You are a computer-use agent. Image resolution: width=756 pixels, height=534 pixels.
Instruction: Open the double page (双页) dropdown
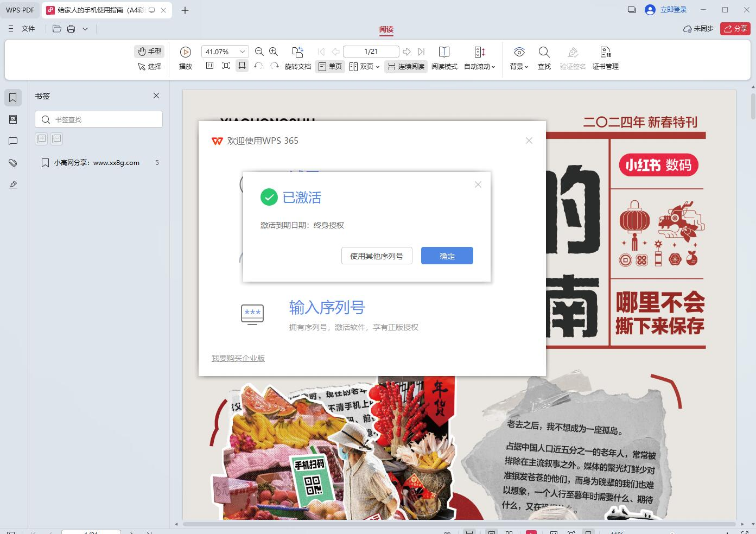click(364, 66)
